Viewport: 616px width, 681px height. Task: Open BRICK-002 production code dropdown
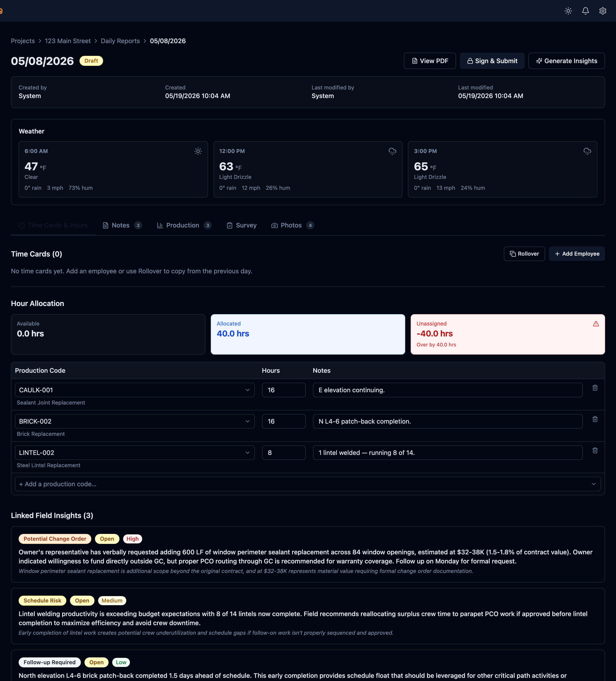click(x=134, y=421)
